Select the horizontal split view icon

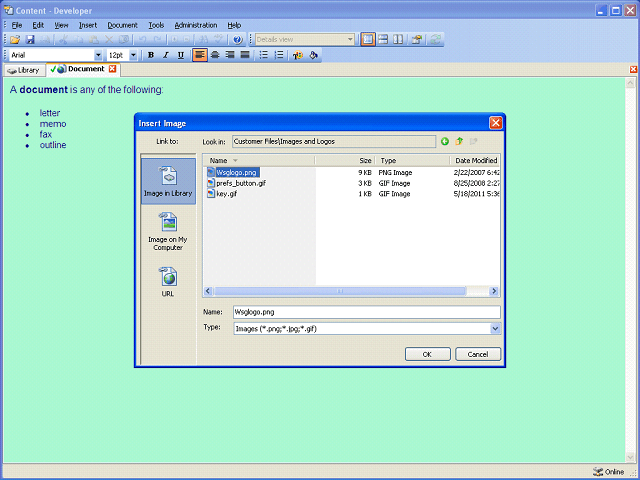tap(383, 40)
